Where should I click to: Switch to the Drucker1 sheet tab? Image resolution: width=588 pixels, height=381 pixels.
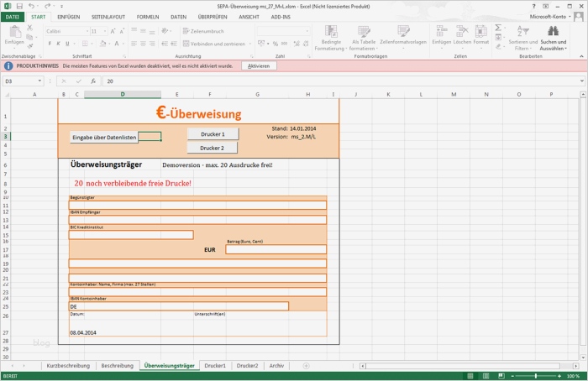(215, 366)
